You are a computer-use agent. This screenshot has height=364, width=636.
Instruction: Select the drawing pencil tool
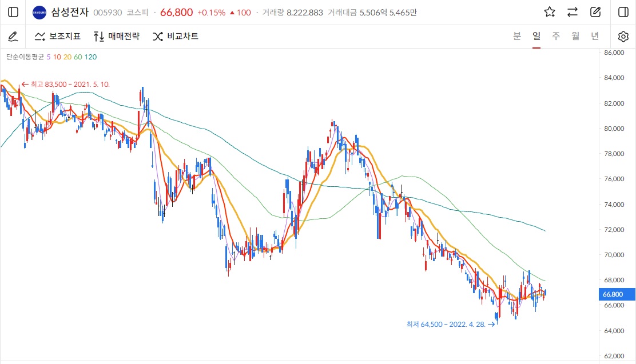[x=13, y=37]
